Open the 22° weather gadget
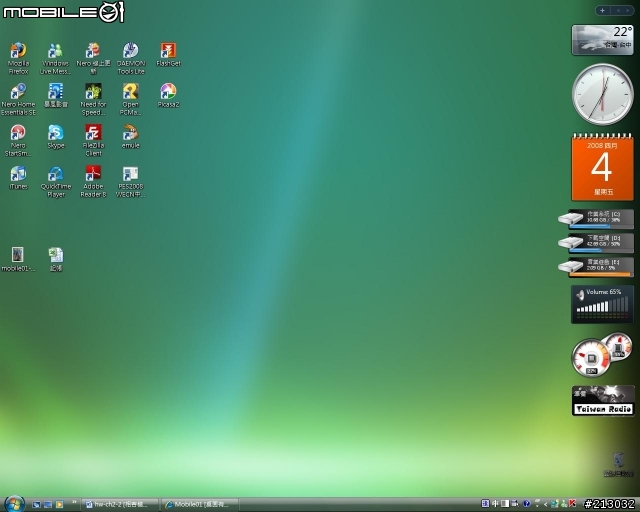The image size is (640, 512). (x=603, y=40)
